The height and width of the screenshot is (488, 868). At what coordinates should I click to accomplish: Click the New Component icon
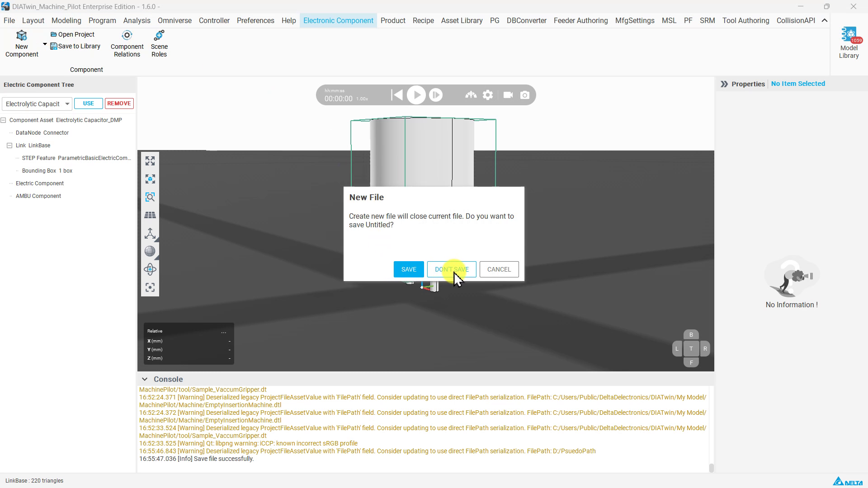pos(22,44)
